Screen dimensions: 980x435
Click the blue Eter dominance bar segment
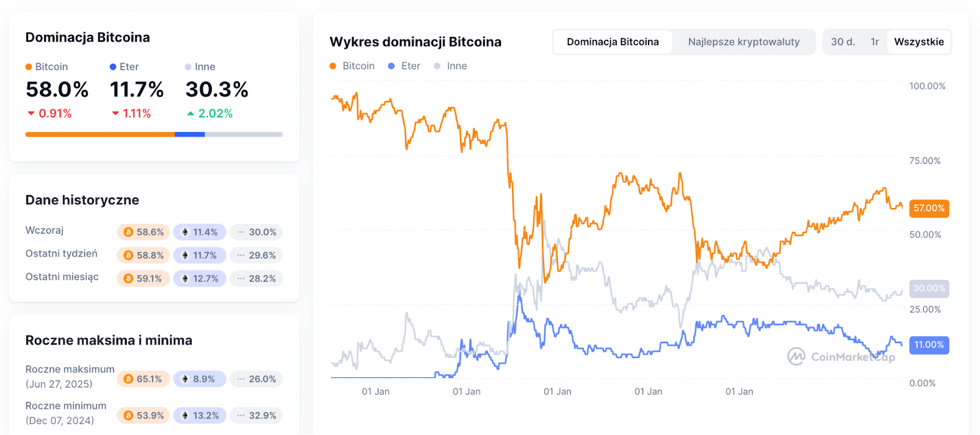(x=190, y=135)
